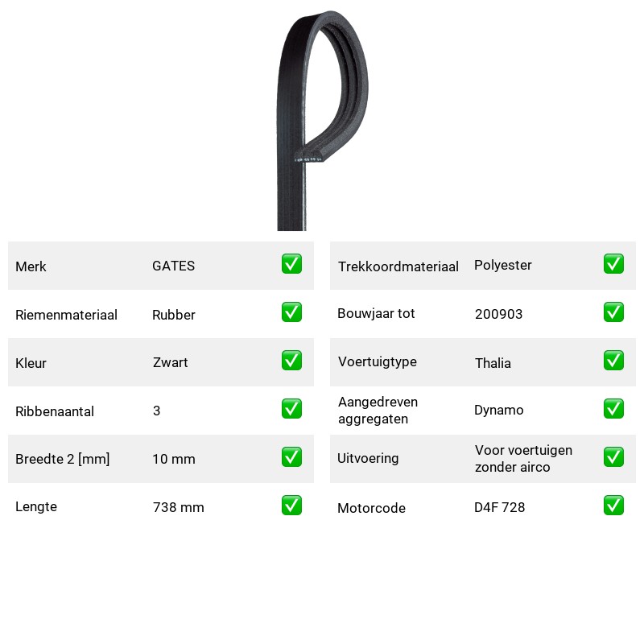Click the green checkmark next to GATES
Image resolution: width=644 pixels, height=644 pixels.
(291, 264)
